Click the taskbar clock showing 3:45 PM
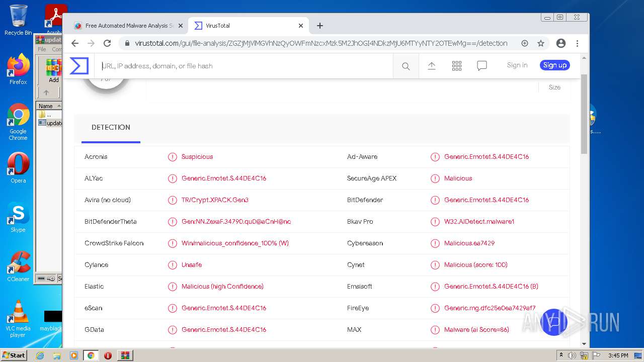This screenshot has height=362, width=644. [x=618, y=355]
